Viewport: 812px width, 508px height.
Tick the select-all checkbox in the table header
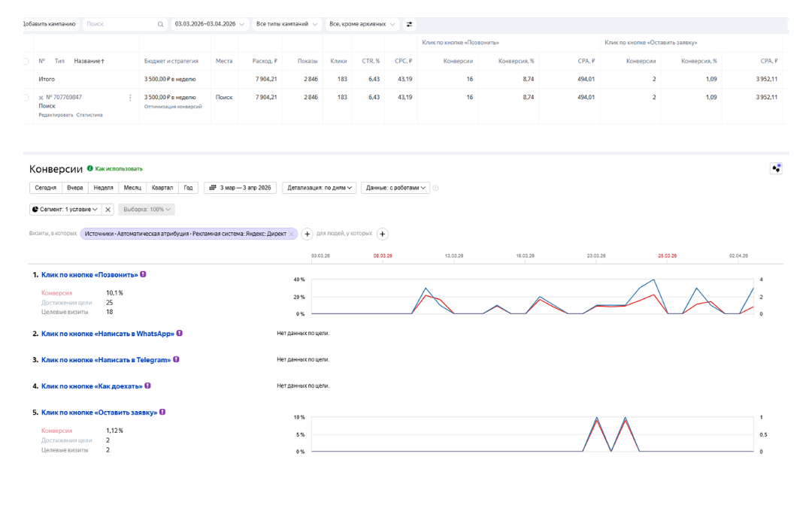coord(26,61)
